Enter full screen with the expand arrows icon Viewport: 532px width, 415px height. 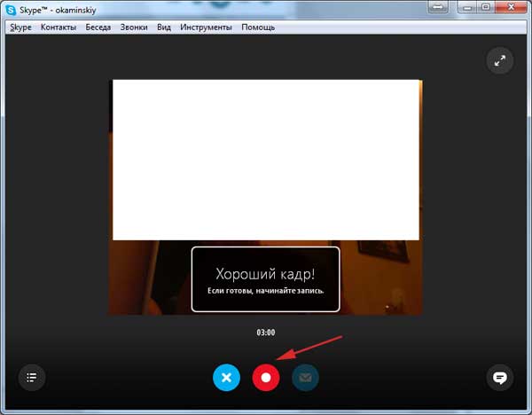499,61
